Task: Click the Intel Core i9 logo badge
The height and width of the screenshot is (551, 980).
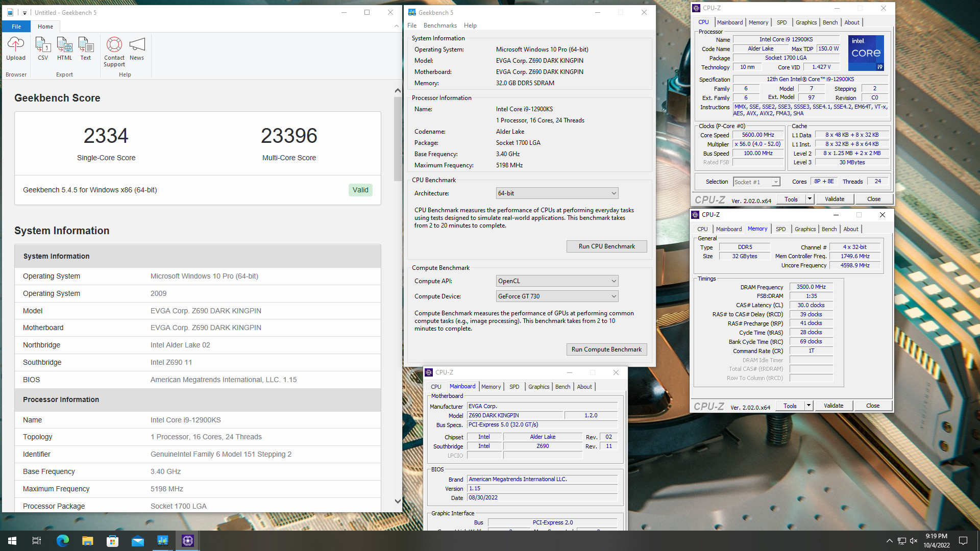Action: coord(866,53)
